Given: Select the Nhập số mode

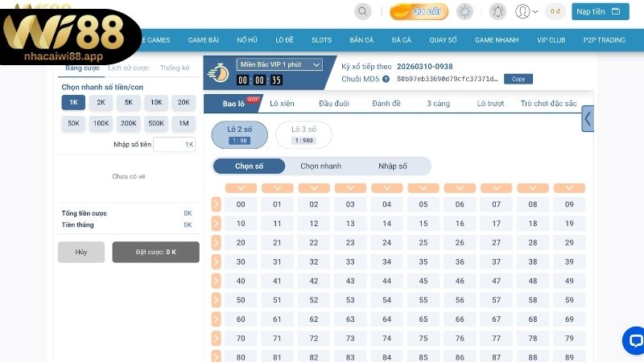Looking at the screenshot, I should pyautogui.click(x=392, y=167).
